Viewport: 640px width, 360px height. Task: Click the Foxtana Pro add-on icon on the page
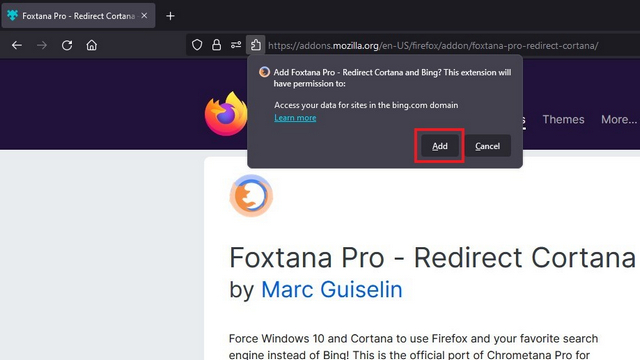click(251, 196)
